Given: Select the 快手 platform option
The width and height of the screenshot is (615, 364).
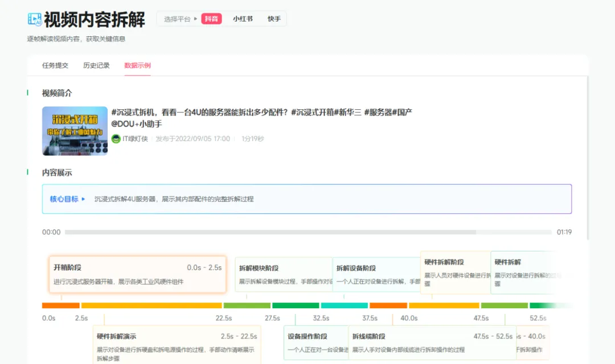Looking at the screenshot, I should click(x=274, y=19).
